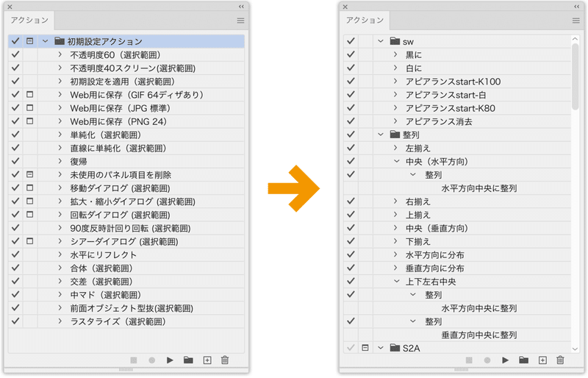Uncheck アピアランス消去 action checkmark
This screenshot has height=378, width=588.
[351, 121]
